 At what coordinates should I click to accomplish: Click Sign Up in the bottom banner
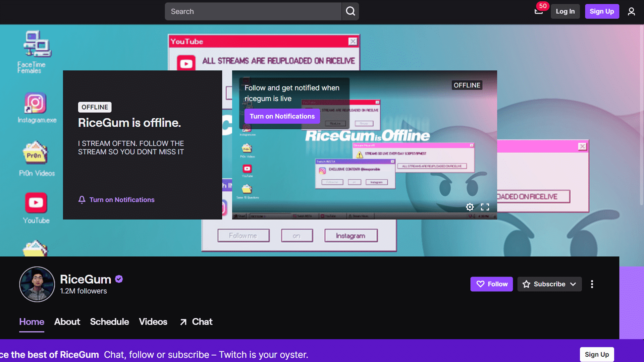click(x=597, y=355)
